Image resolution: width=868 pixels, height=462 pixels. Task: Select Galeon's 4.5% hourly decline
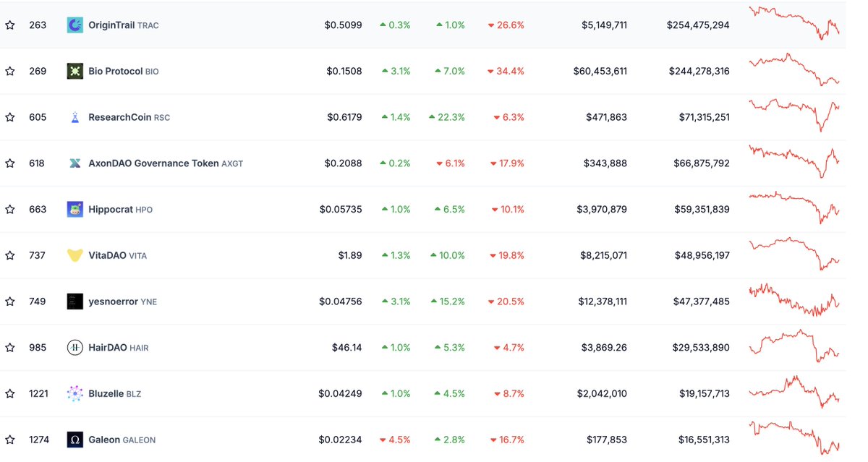pos(395,440)
